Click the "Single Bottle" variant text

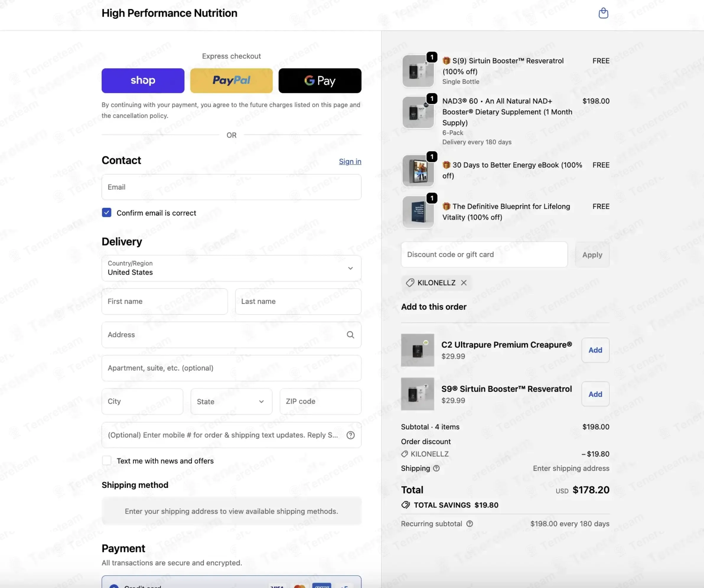click(x=461, y=81)
